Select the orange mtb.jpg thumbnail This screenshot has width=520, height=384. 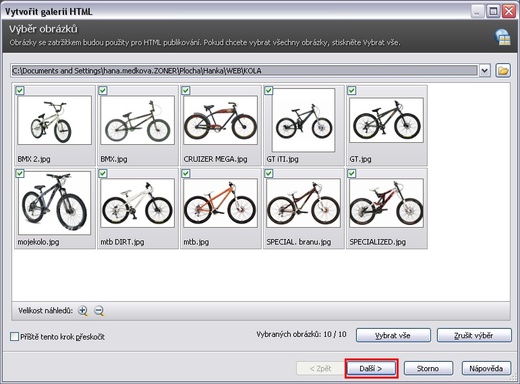point(220,203)
